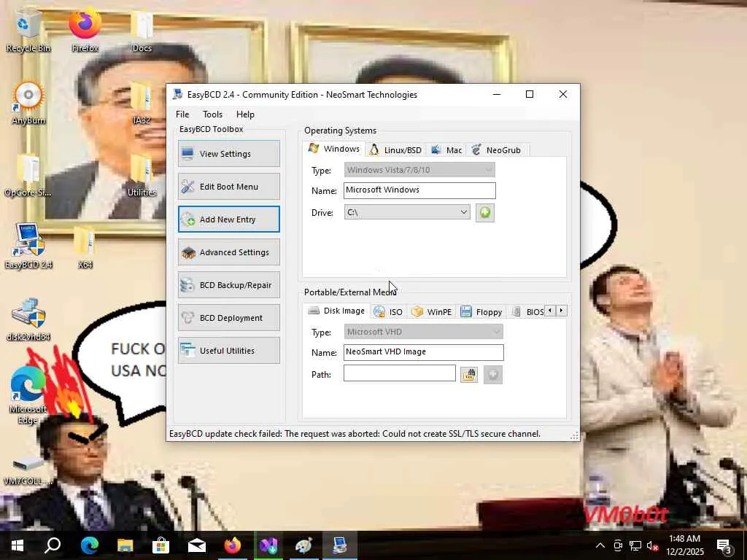Open the Tools menu
This screenshot has width=747, height=560.
click(212, 114)
